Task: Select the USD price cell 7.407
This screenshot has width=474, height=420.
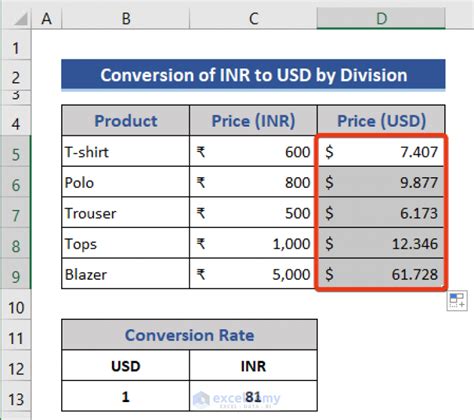Action: (x=381, y=151)
